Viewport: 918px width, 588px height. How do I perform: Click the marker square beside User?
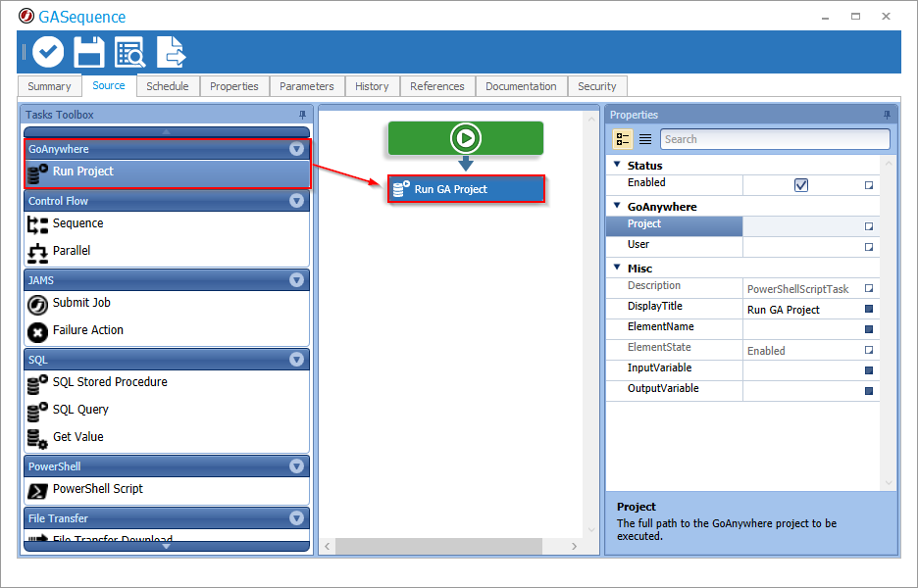(x=869, y=247)
